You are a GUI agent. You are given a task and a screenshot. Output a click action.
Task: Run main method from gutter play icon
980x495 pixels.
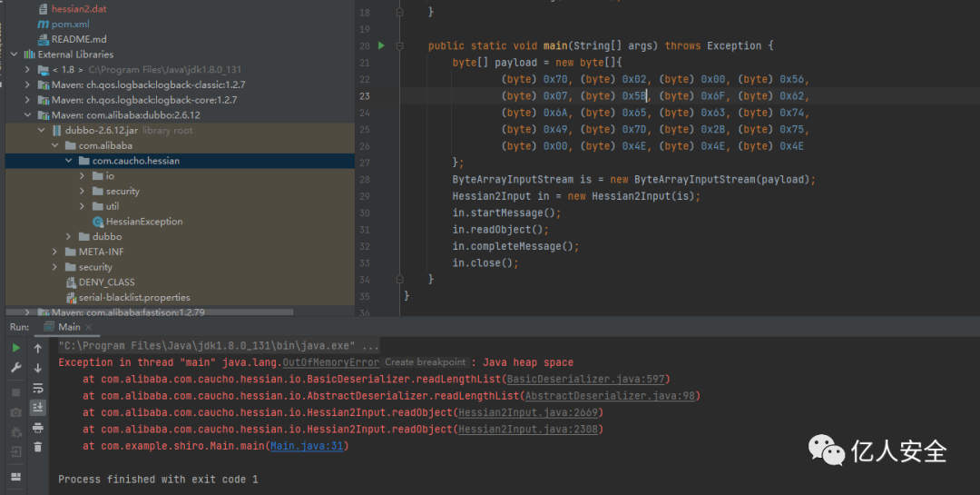click(381, 45)
